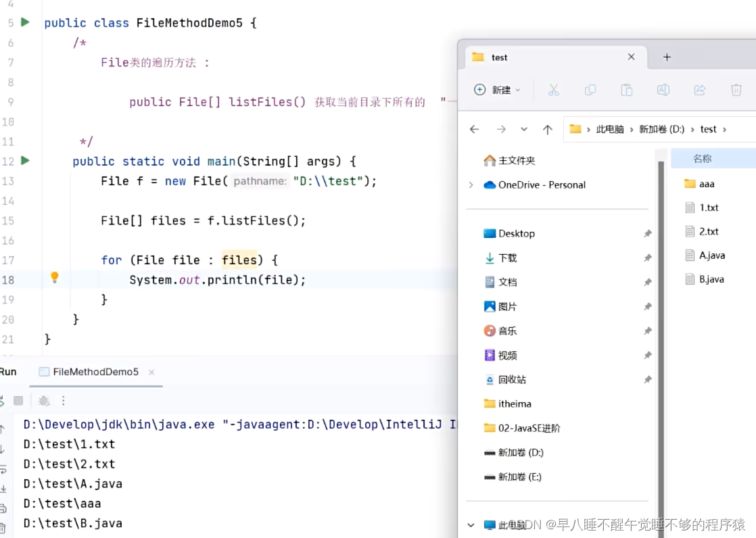Attach debugger using the bug icon
This screenshot has height=538, width=756.
coord(43,401)
